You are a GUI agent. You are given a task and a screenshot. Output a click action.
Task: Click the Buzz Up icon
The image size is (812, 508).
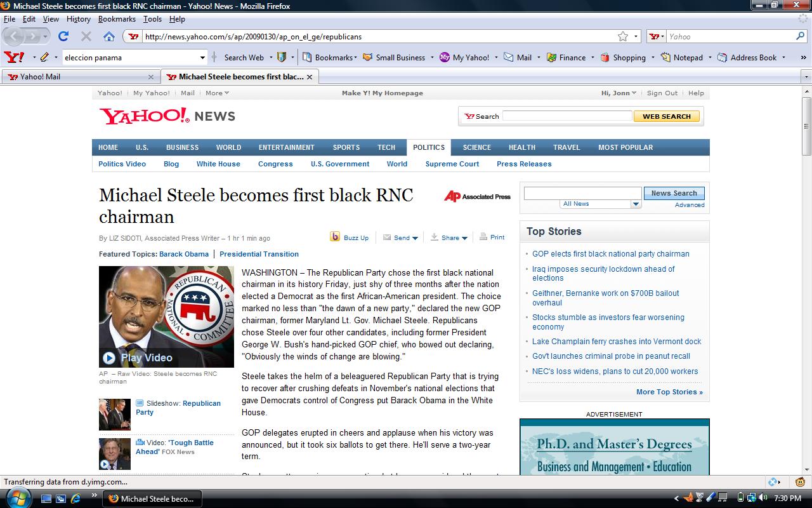(x=335, y=237)
